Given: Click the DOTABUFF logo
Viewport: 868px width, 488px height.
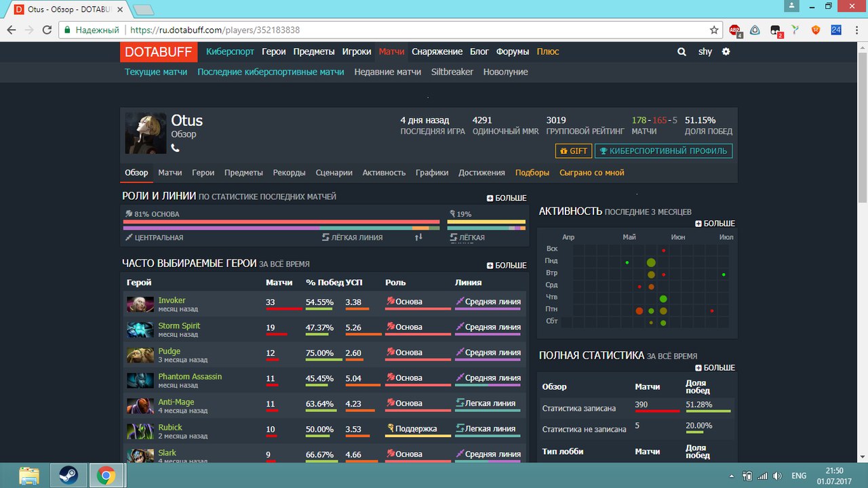Looking at the screenshot, I should tap(159, 52).
